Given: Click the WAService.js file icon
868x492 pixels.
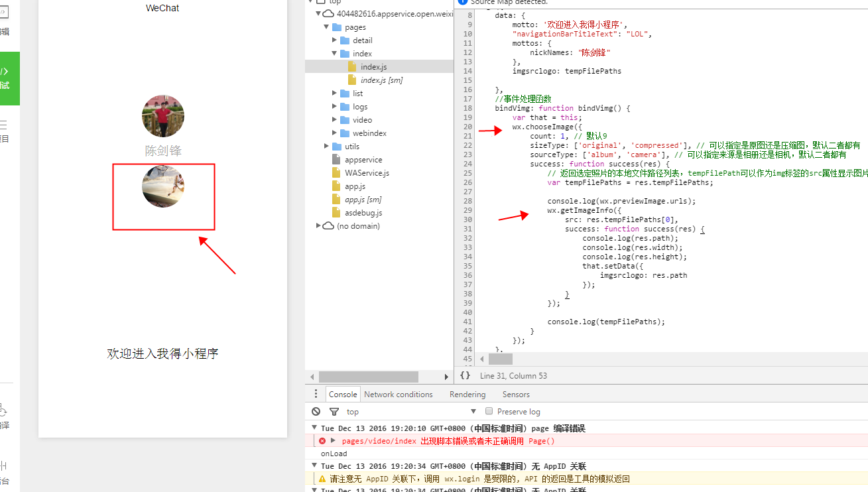Looking at the screenshot, I should click(336, 173).
